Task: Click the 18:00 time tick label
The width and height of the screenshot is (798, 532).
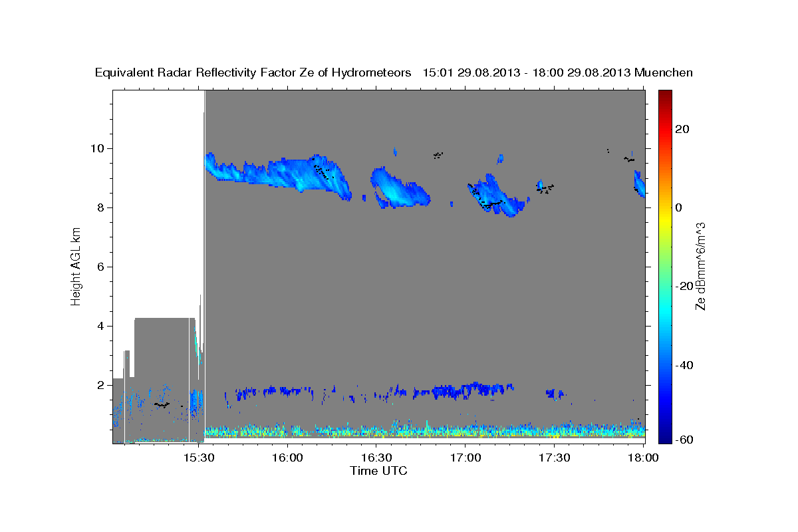Action: [x=643, y=458]
